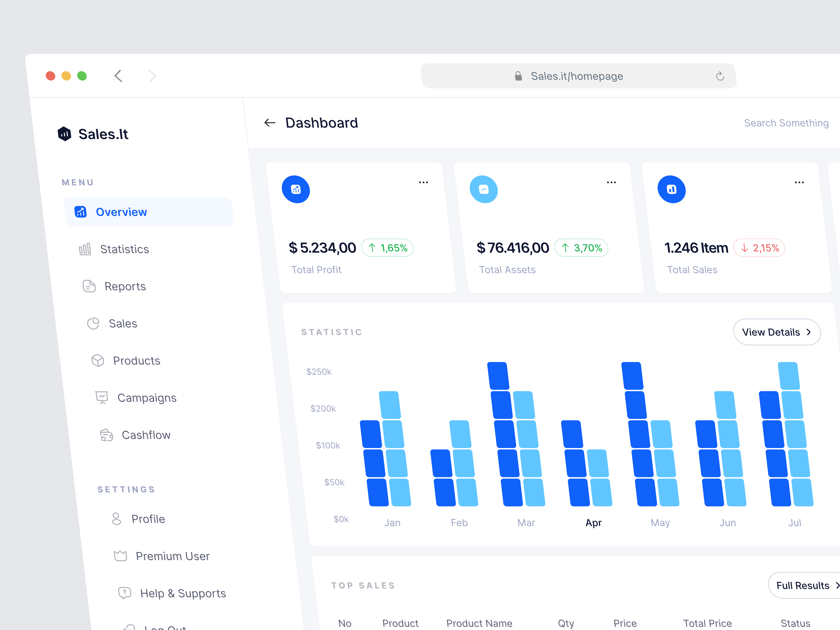The image size is (840, 630).
Task: Click the Search Something field
Action: pos(786,123)
